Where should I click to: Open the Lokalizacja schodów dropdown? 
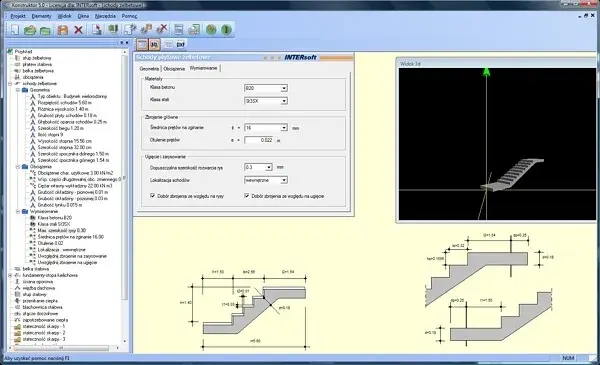click(x=284, y=180)
